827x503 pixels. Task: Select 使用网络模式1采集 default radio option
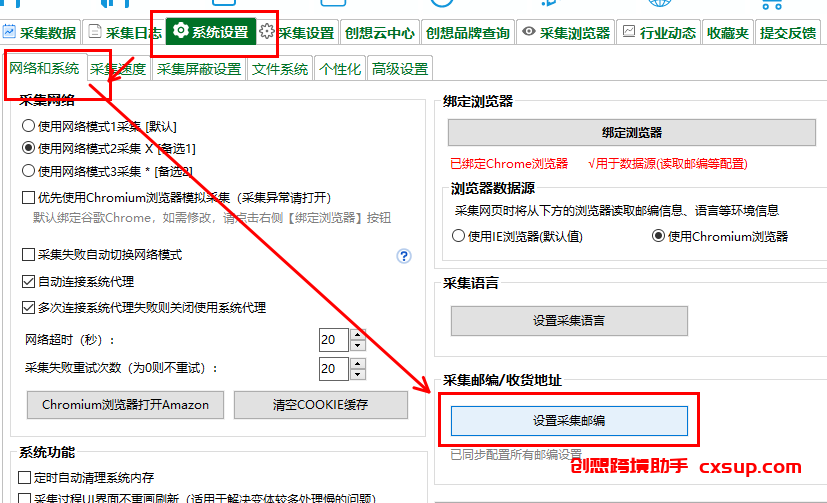pos(28,126)
